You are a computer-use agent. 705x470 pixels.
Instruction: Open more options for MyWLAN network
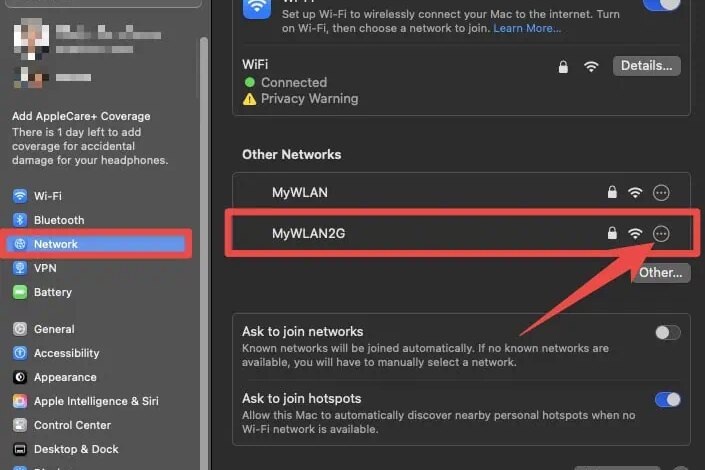660,192
